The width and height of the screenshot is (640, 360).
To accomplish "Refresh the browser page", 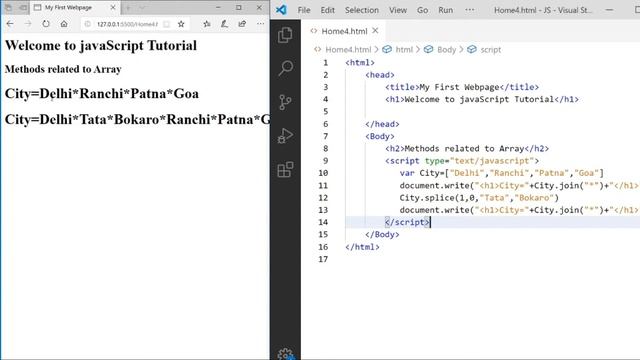I will pyautogui.click(x=46, y=24).
